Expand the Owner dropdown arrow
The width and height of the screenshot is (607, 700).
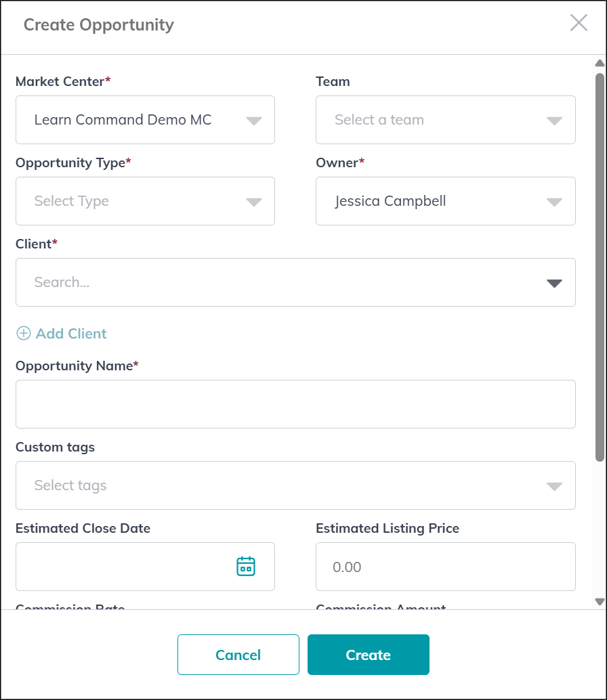554,202
